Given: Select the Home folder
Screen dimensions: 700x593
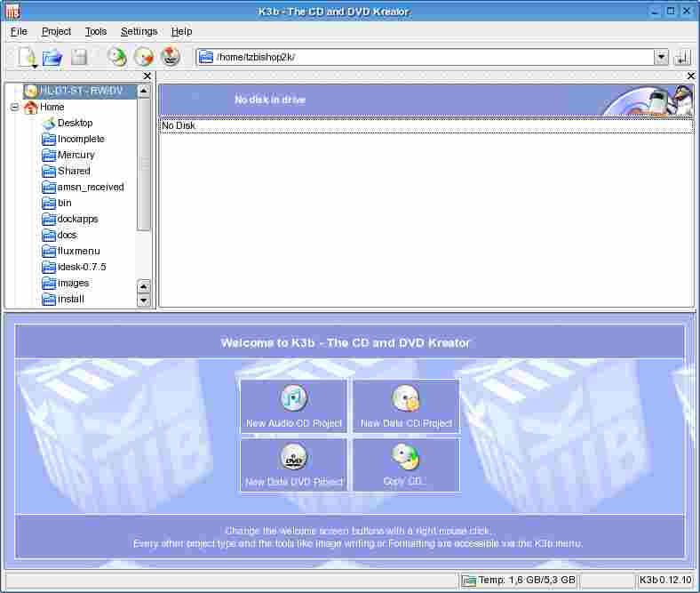Looking at the screenshot, I should [x=44, y=107].
